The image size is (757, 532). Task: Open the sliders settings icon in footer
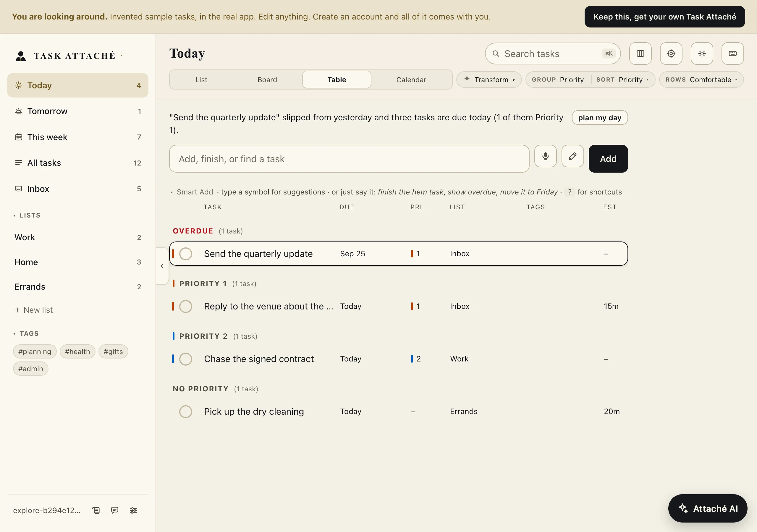pos(134,510)
